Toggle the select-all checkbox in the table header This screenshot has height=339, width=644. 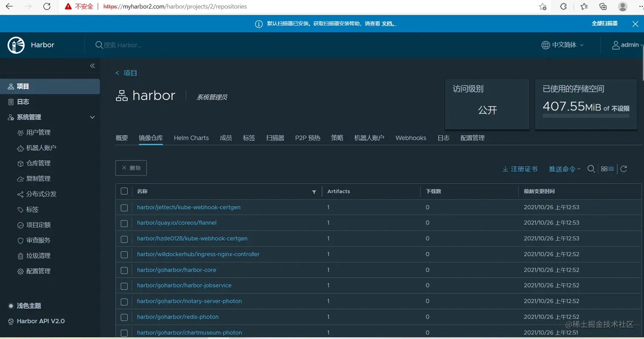[124, 191]
